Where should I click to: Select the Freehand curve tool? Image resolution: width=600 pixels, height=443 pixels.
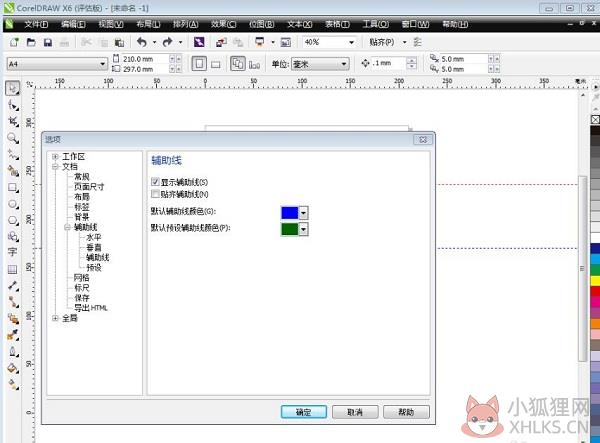click(x=13, y=155)
